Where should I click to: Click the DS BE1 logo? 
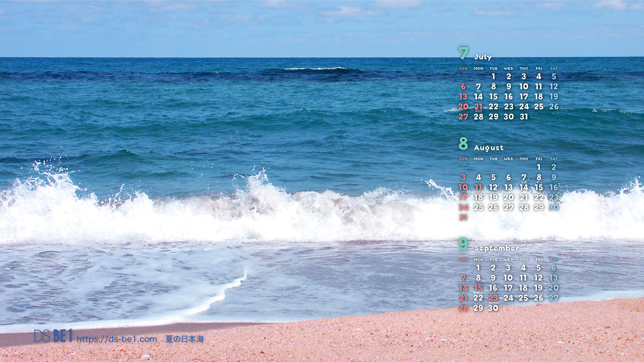point(53,335)
